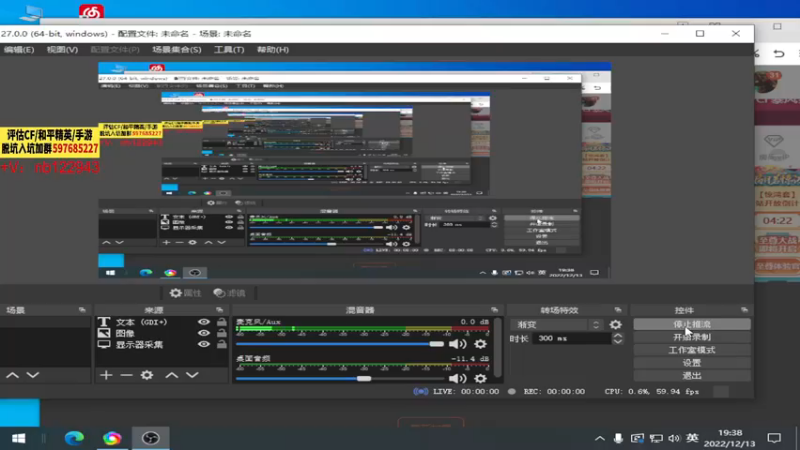Undock the 来源 panel with its float icon
800x450 pixels.
click(x=219, y=310)
